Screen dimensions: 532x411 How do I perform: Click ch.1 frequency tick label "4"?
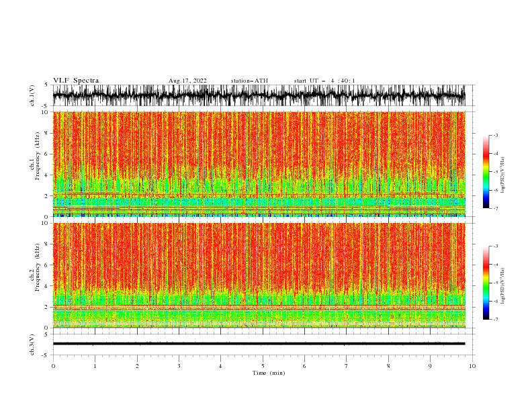tap(47, 175)
